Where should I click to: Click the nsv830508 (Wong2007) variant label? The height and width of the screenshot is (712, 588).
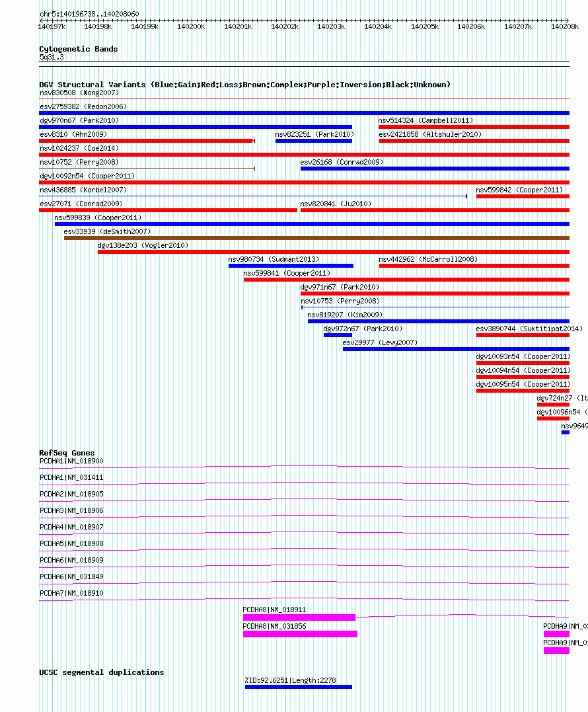[x=79, y=93]
